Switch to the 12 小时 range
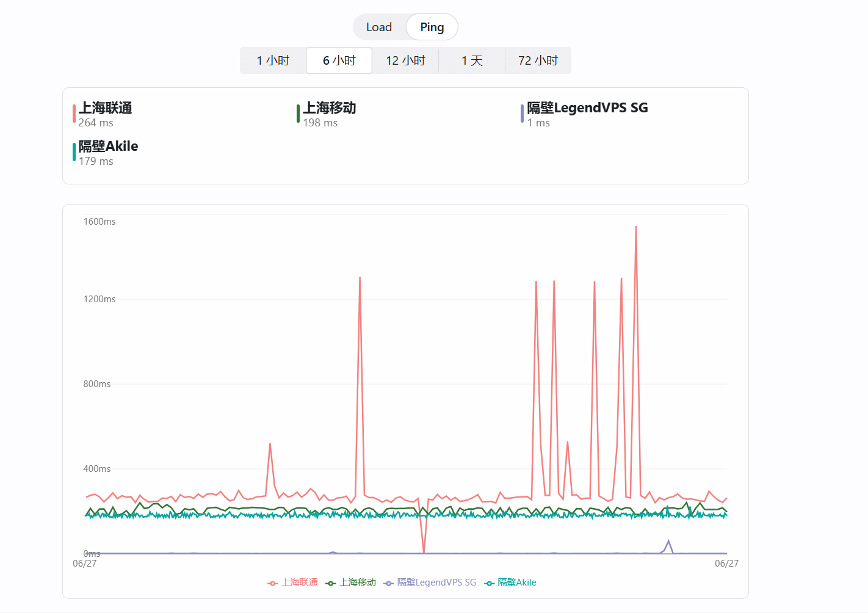 [x=405, y=60]
